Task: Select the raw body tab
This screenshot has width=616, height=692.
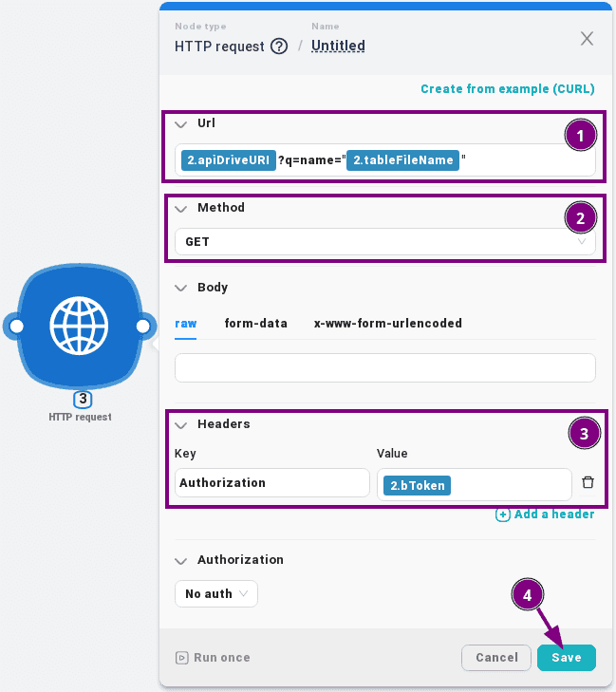Action: [x=185, y=323]
